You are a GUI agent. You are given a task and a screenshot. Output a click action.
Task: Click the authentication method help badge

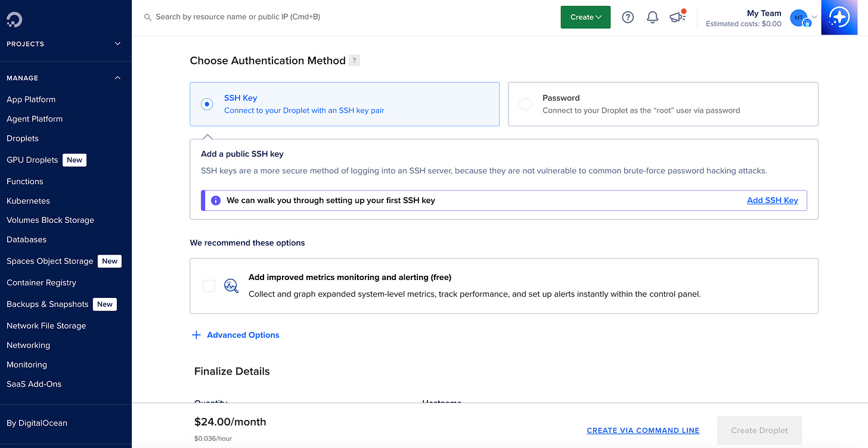click(x=354, y=60)
